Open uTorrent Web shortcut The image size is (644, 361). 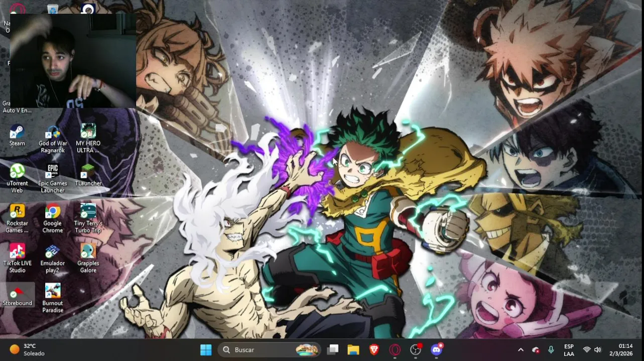pyautogui.click(x=17, y=178)
